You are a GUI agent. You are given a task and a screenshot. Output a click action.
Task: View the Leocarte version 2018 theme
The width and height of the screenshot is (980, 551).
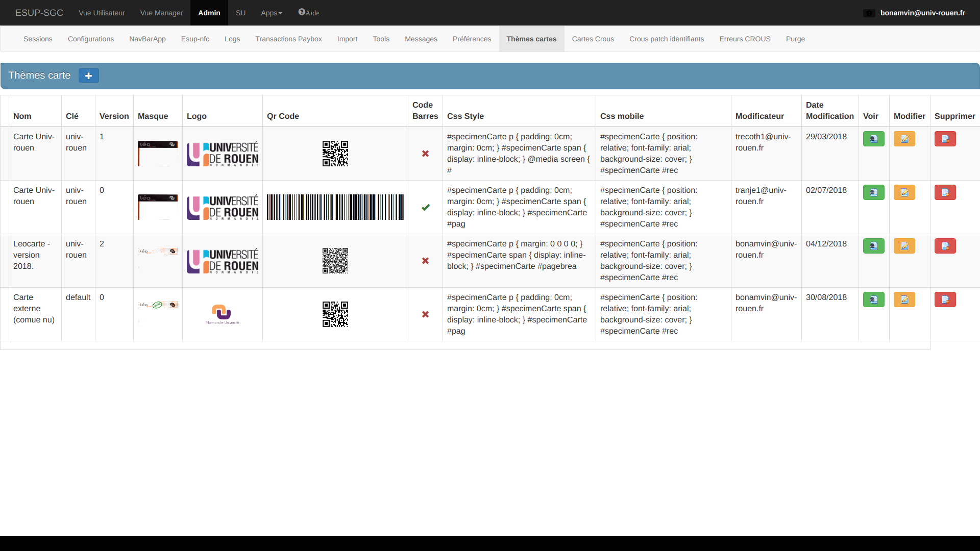873,246
